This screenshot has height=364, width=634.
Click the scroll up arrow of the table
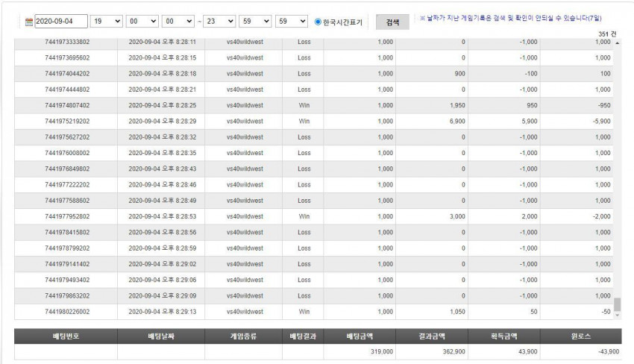click(x=618, y=43)
